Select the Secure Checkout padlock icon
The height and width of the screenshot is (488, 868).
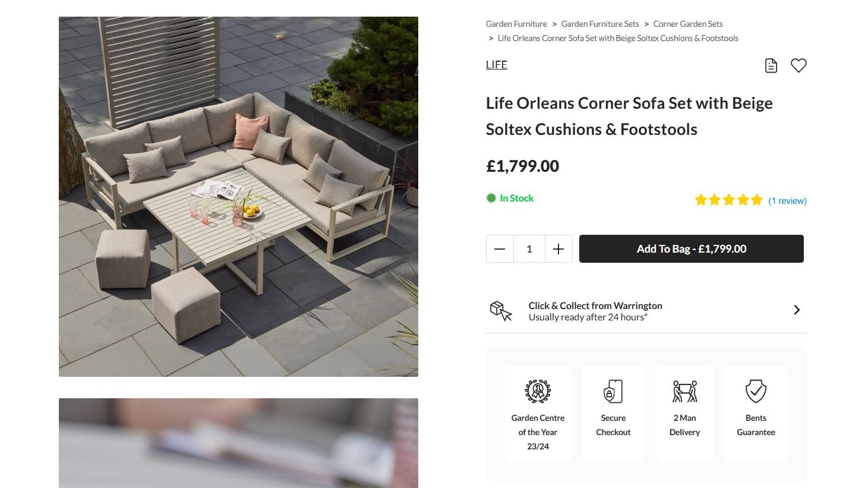coord(613,391)
